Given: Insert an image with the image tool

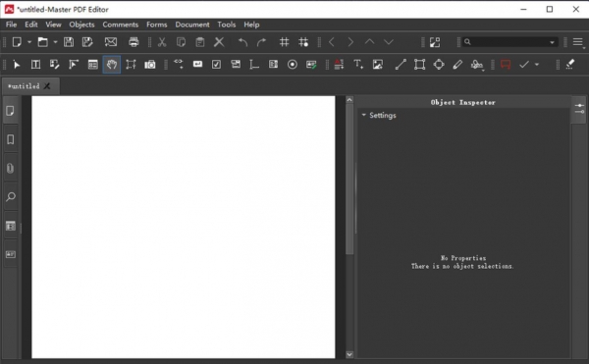Looking at the screenshot, I should click(378, 65).
